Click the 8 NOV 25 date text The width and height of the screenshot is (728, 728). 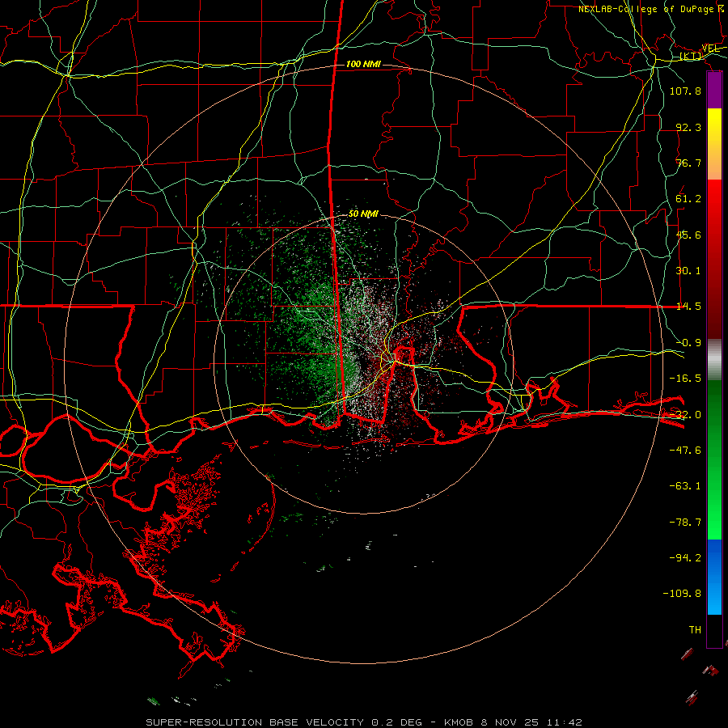[510, 722]
